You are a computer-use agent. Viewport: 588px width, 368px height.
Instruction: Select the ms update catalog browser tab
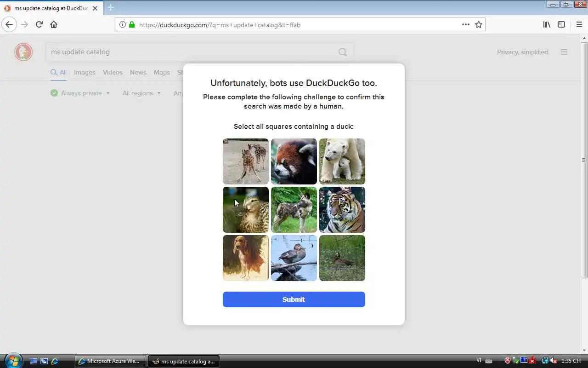click(x=51, y=8)
